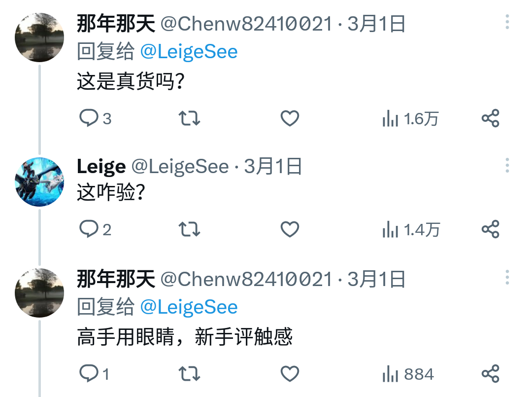View analytics showing 1.4万 views

pyautogui.click(x=411, y=229)
